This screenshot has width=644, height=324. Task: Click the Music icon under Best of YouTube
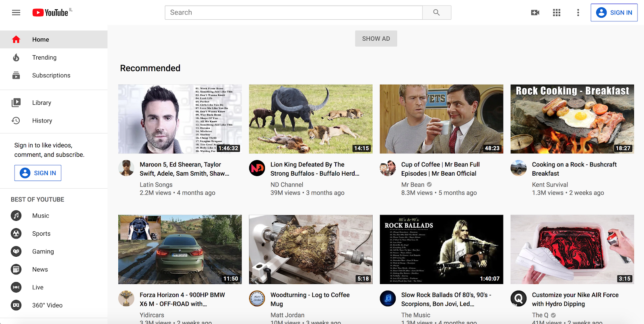[16, 216]
